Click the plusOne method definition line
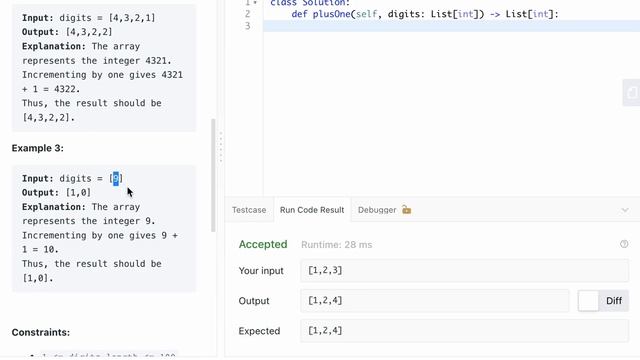Image resolution: width=640 pixels, height=360 pixels. tap(424, 14)
